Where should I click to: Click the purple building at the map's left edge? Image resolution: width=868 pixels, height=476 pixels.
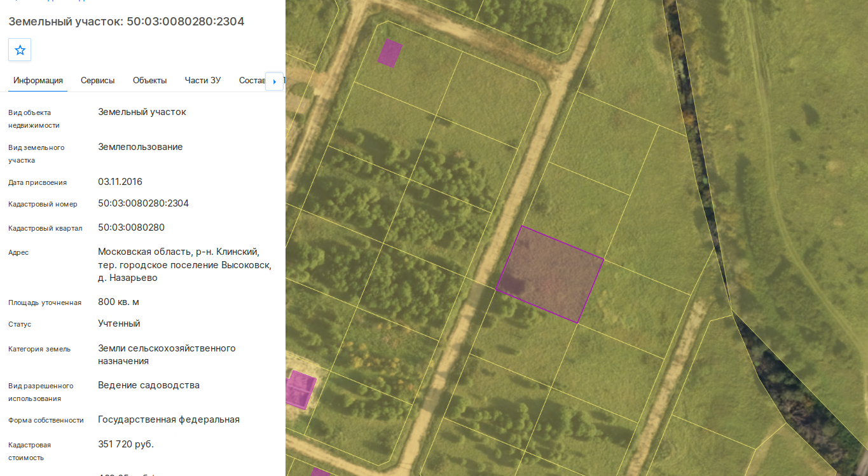(300, 389)
